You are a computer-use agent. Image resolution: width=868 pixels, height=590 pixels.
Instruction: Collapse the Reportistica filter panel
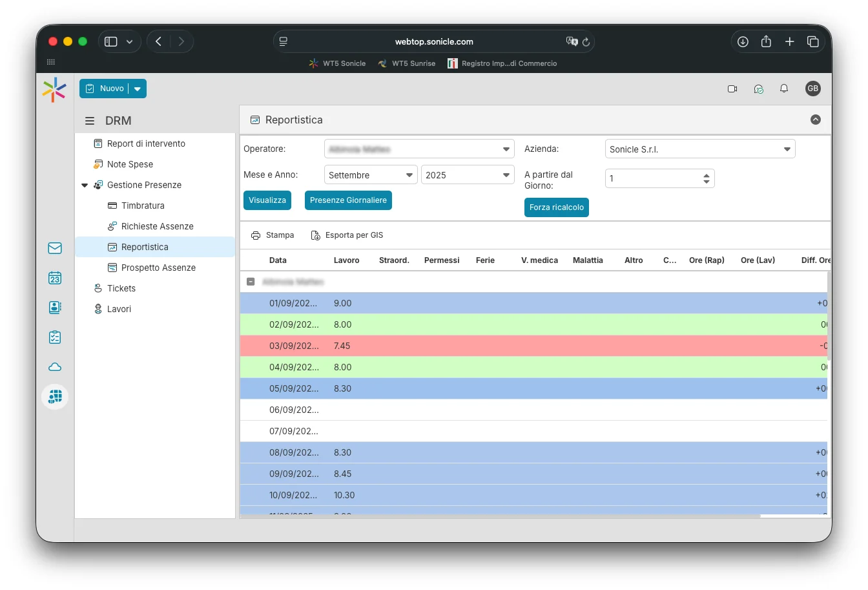(815, 120)
